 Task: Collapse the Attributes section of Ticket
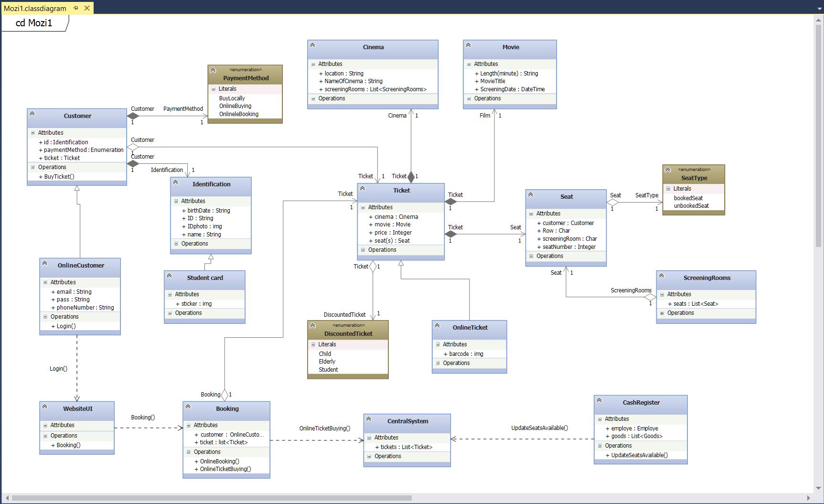tap(364, 207)
